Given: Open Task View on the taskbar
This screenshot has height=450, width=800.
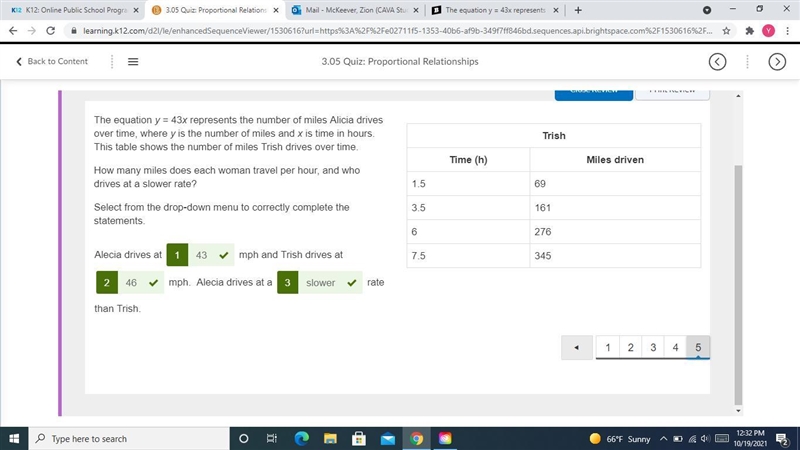Looking at the screenshot, I should click(271, 439).
